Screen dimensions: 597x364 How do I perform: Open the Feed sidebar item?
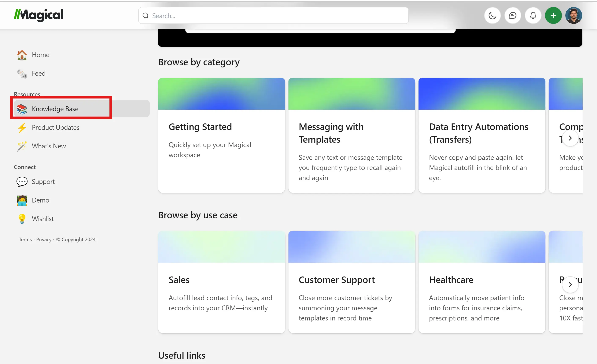38,73
